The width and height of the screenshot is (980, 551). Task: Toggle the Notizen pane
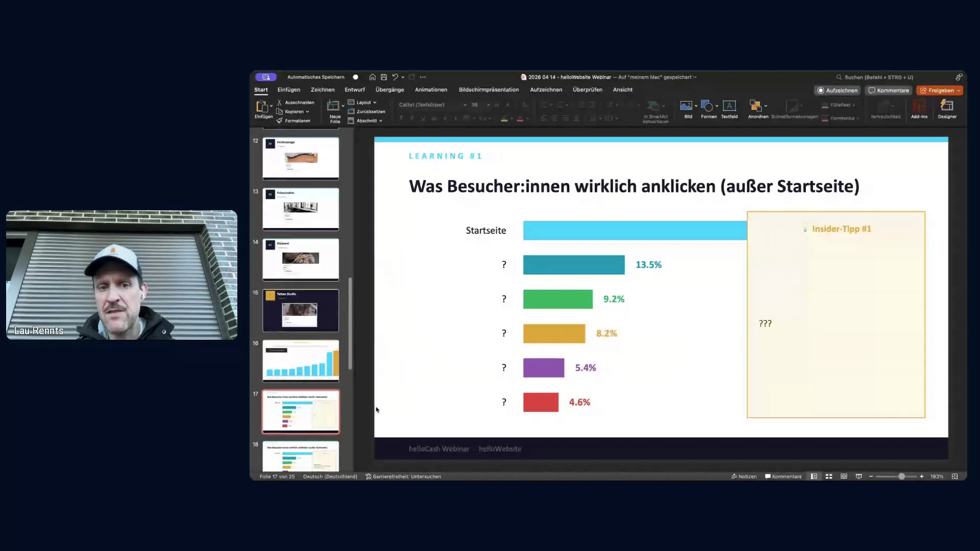click(744, 477)
